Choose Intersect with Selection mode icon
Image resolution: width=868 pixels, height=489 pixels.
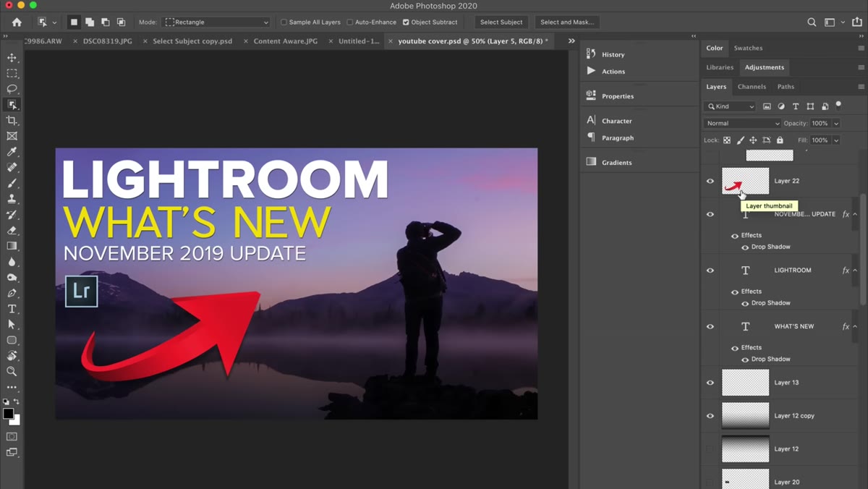coord(121,22)
